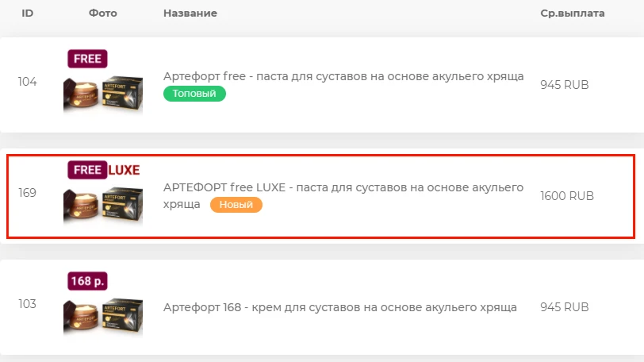Select offer ID 104
The image size is (644, 362).
click(28, 81)
